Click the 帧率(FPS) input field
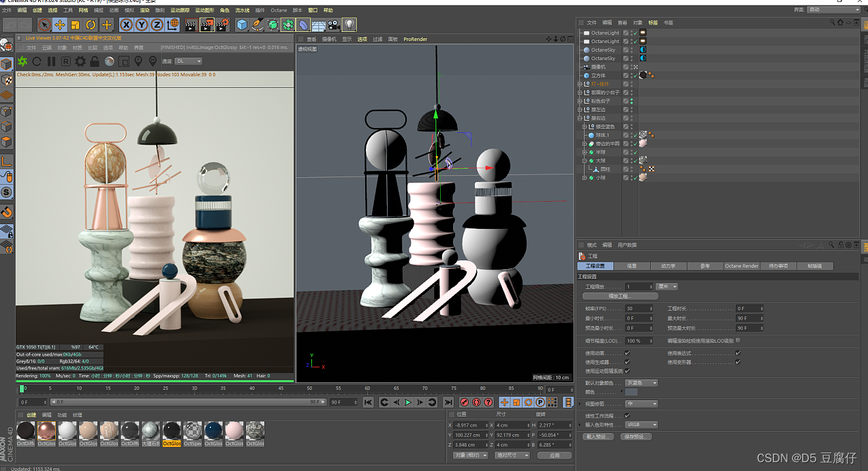 tap(639, 309)
